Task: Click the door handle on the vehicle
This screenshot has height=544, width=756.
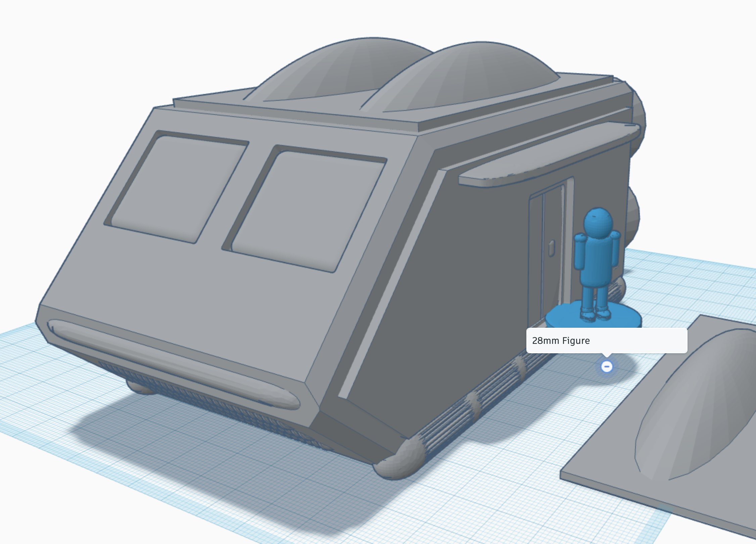Action: [551, 248]
